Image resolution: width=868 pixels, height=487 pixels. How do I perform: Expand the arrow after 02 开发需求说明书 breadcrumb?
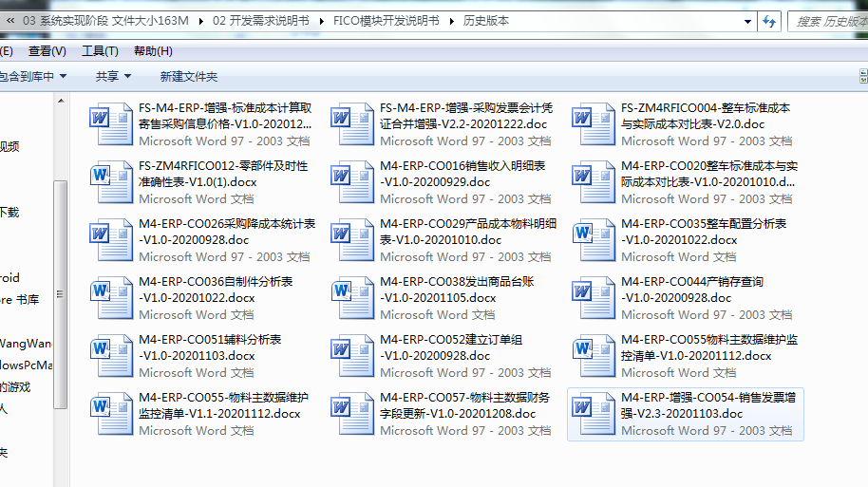(321, 21)
